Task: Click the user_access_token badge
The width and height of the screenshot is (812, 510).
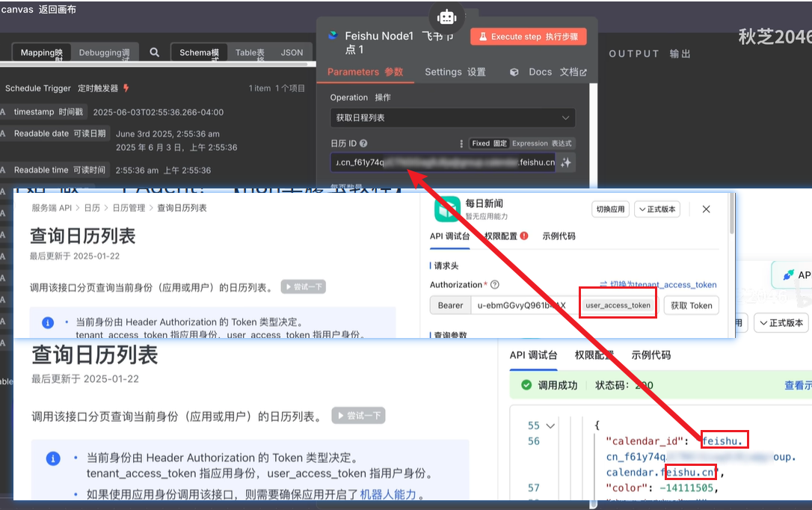Action: (x=618, y=306)
